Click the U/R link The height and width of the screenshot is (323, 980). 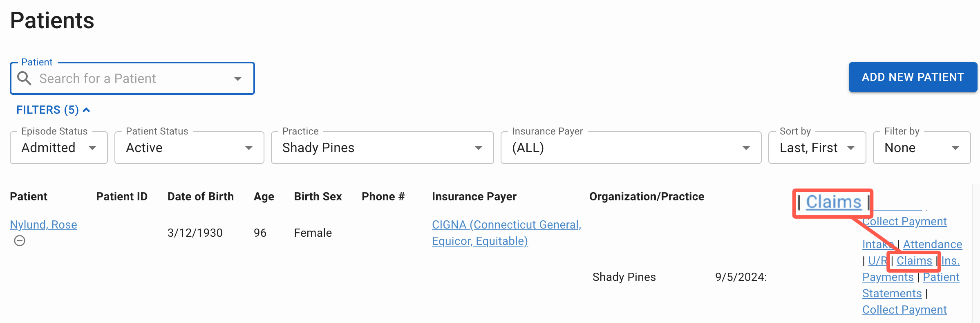tap(877, 261)
